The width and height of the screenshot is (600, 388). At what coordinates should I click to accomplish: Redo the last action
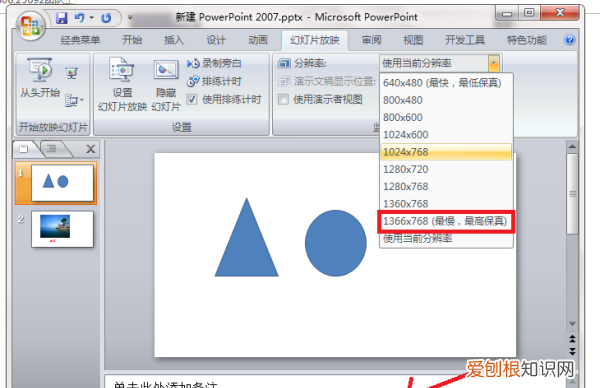pyautogui.click(x=106, y=18)
